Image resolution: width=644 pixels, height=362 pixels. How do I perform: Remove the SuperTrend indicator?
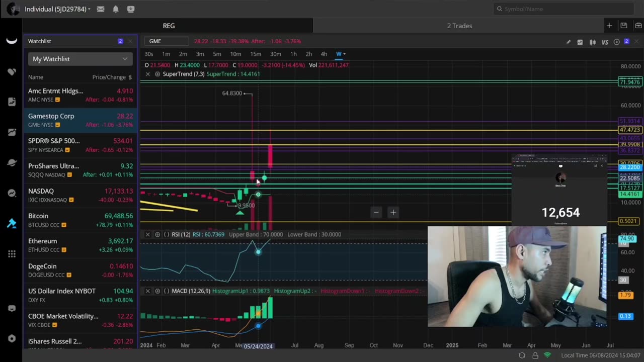[x=147, y=74]
